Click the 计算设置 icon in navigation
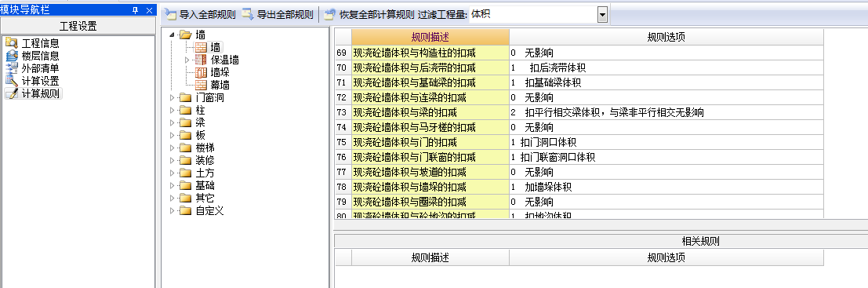 (11, 81)
